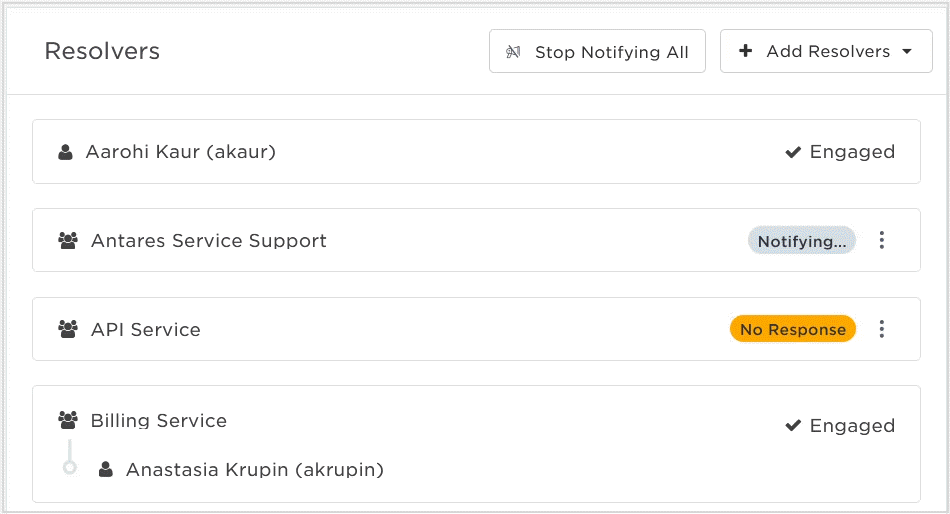This screenshot has width=950, height=514.
Task: Click the Engaged checkmark for Billing Service
Action: [x=793, y=425]
